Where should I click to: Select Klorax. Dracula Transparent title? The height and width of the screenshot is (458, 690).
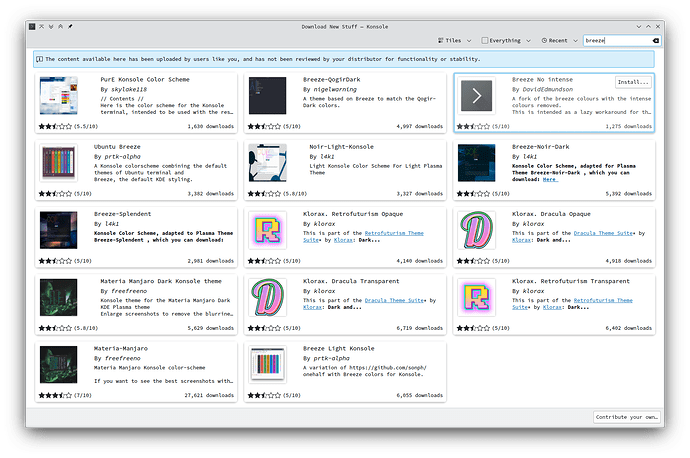(351, 282)
